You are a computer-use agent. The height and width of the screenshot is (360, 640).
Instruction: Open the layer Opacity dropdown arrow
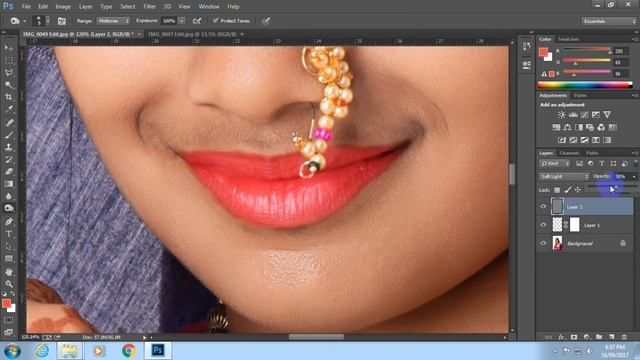pyautogui.click(x=634, y=176)
